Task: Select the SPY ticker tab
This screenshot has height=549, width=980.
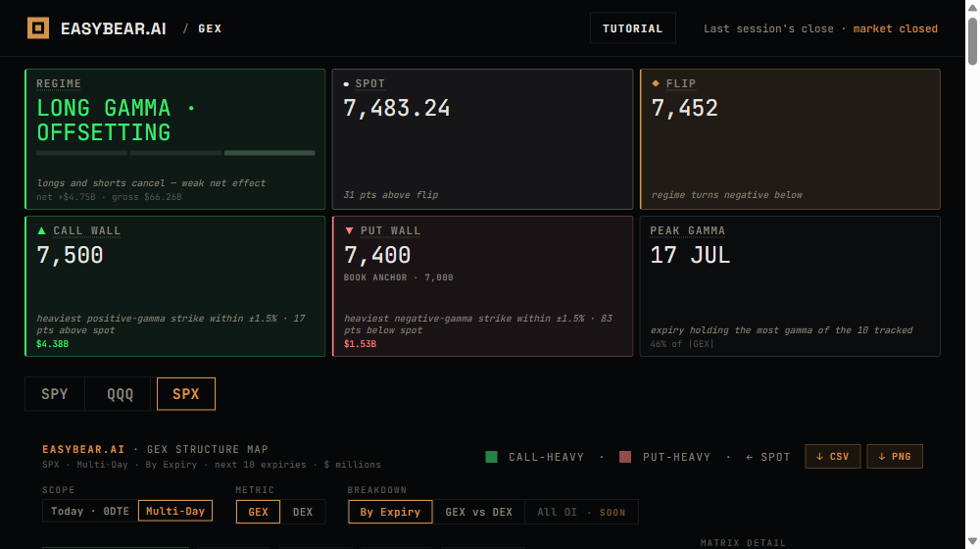Action: pos(54,394)
